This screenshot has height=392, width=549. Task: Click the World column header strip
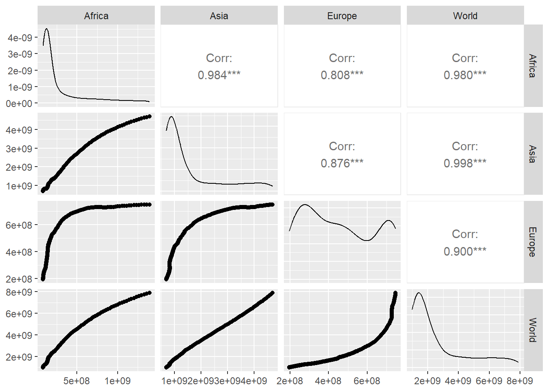(x=465, y=16)
